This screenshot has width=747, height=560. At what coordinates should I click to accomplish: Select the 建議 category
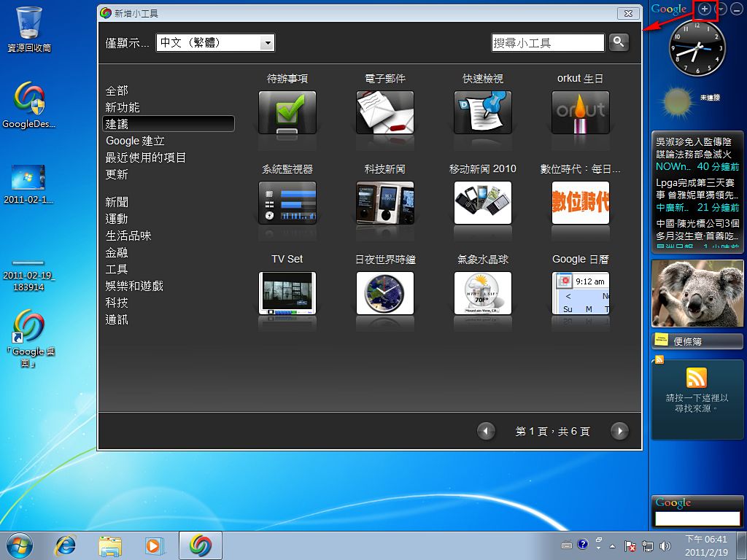pyautogui.click(x=169, y=124)
